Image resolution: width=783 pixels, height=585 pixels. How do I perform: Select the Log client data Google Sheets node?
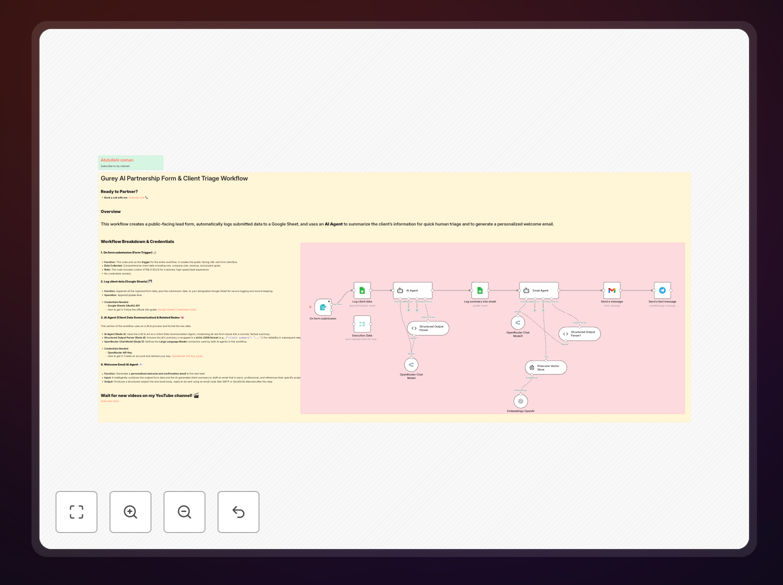(362, 290)
